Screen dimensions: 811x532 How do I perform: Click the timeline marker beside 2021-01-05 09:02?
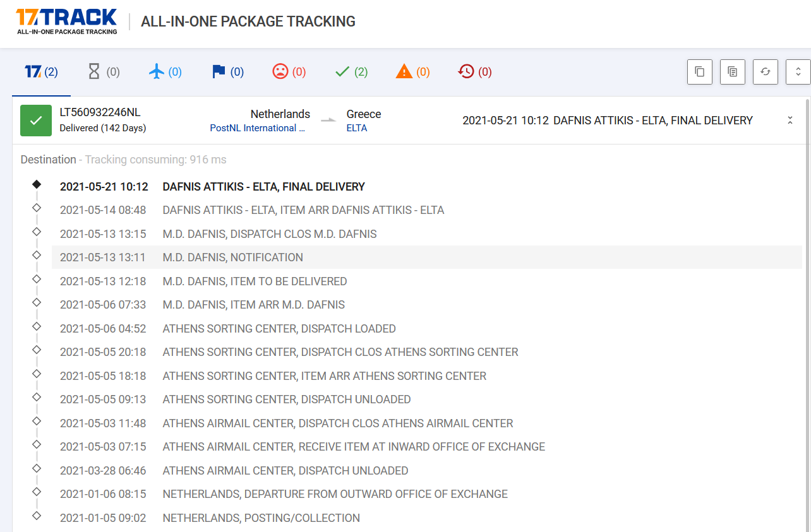point(37,516)
